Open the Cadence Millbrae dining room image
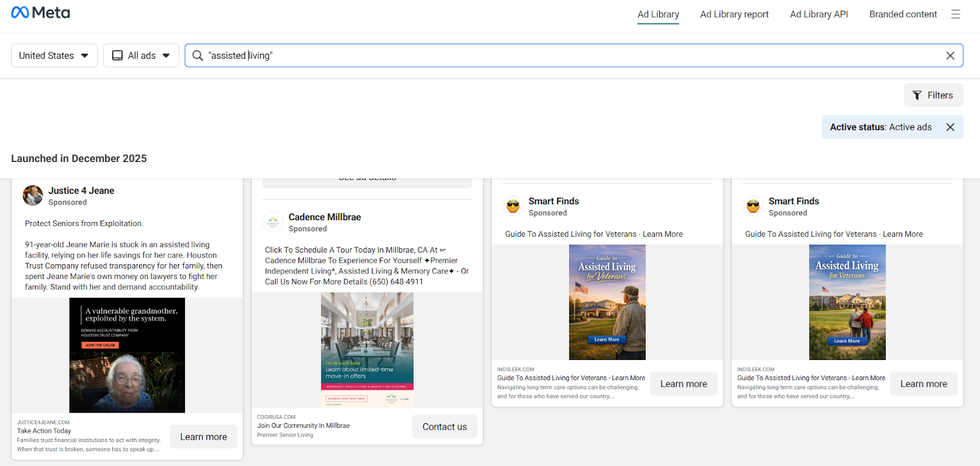 coord(367,350)
